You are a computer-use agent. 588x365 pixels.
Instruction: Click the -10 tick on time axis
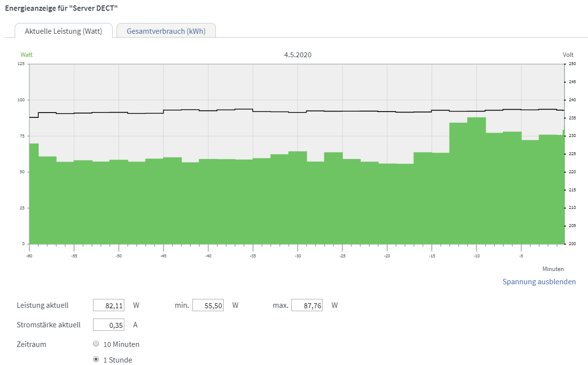[x=476, y=256]
